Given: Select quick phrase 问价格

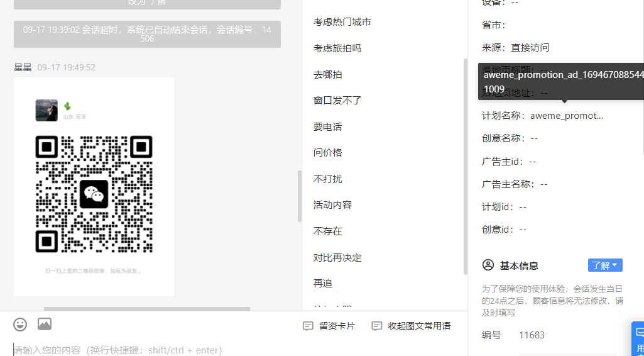Looking at the screenshot, I should coord(327,152).
